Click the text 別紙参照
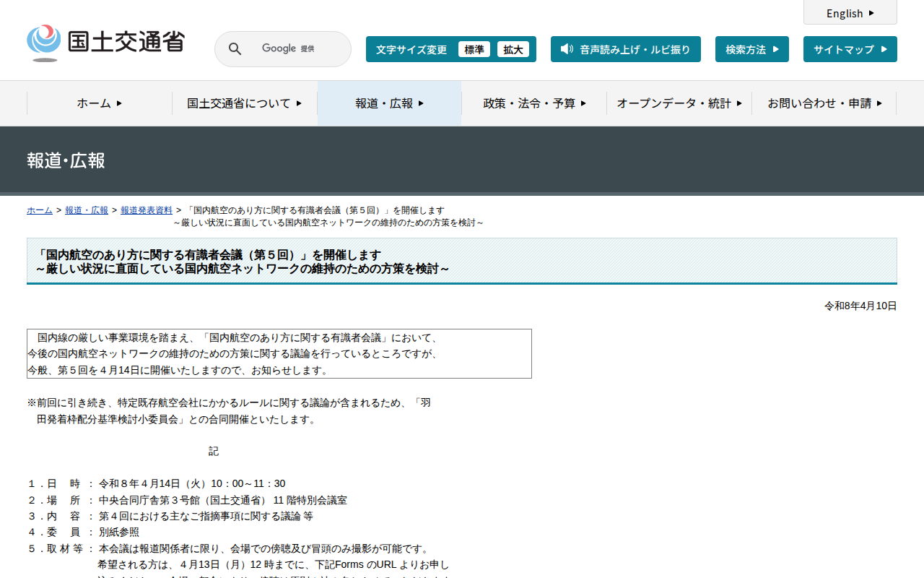Image resolution: width=924 pixels, height=578 pixels. click(119, 532)
